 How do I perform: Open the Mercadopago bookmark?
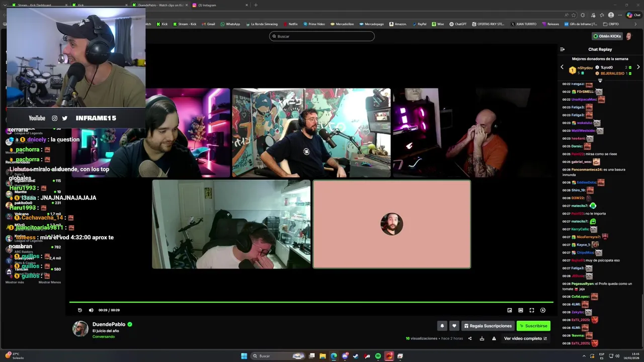(371, 24)
